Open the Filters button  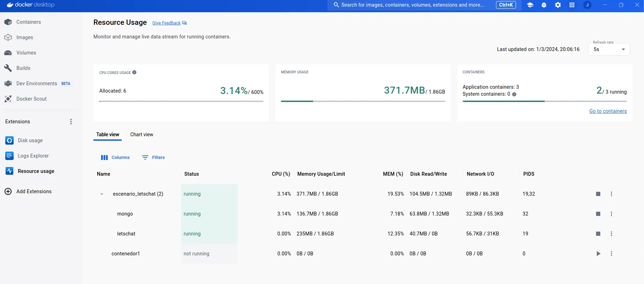click(153, 158)
